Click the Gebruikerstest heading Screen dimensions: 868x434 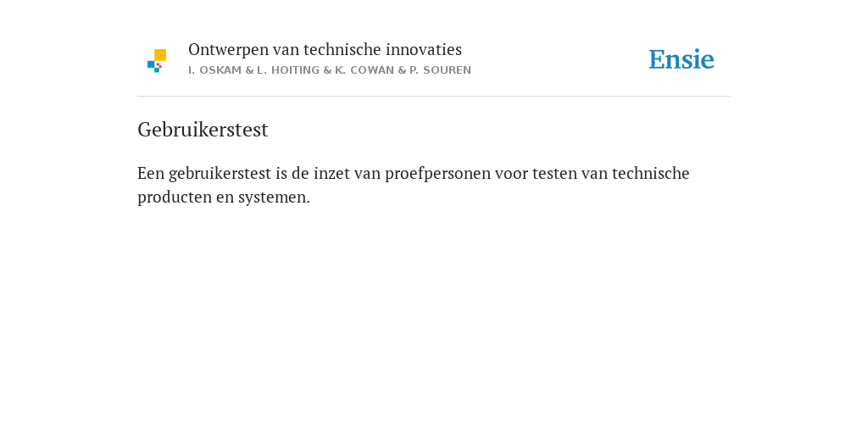(203, 130)
